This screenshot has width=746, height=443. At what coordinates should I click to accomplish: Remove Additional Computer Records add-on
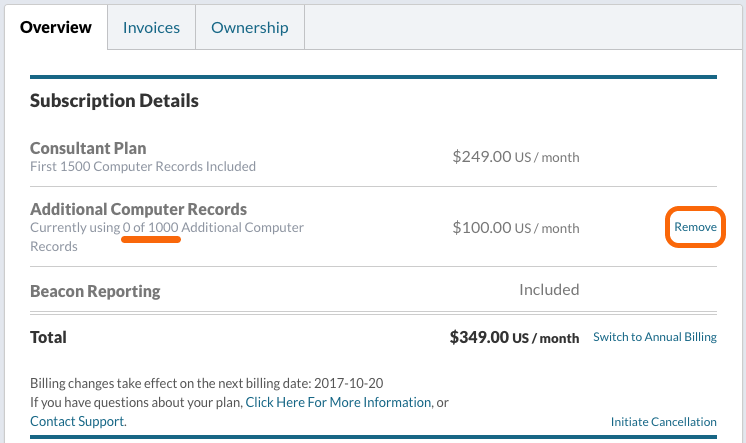point(695,227)
